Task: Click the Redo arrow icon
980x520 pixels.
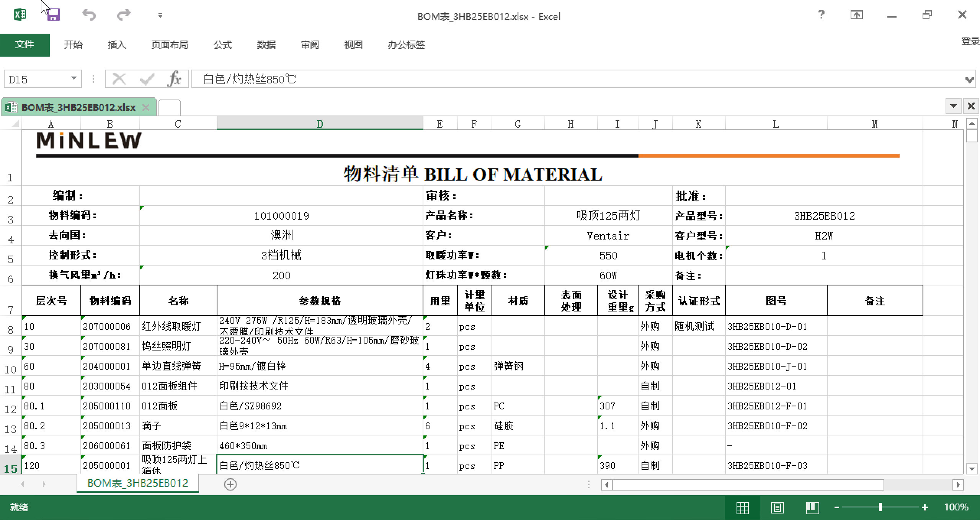Action: pos(123,15)
